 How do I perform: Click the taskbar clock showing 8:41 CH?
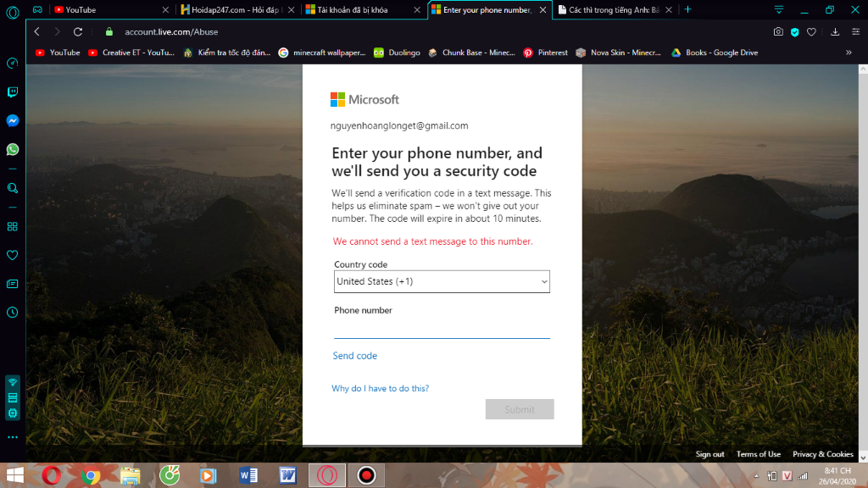coord(837,476)
